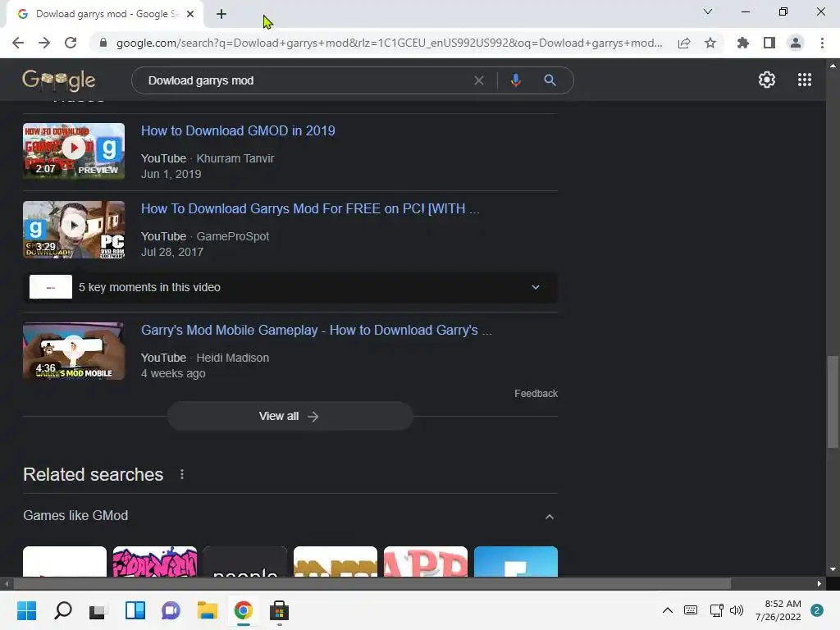Screen dimensions: 840x630
Task: Open the Chrome side panel
Action: (x=769, y=43)
